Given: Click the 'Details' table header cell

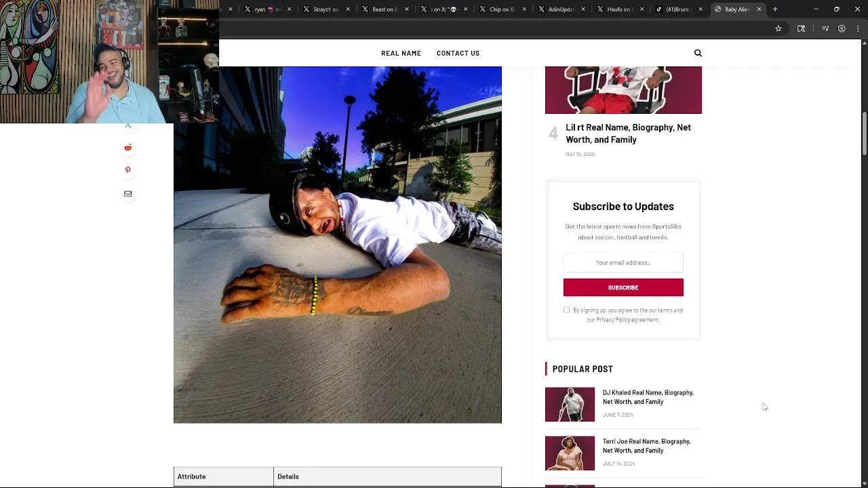Looking at the screenshot, I should click(387, 476).
